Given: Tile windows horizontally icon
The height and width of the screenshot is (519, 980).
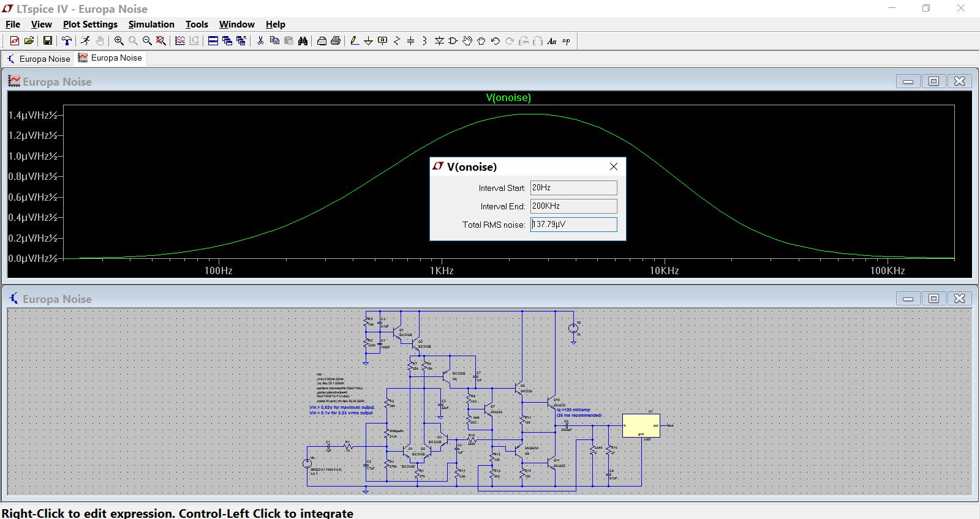Looking at the screenshot, I should click(213, 41).
